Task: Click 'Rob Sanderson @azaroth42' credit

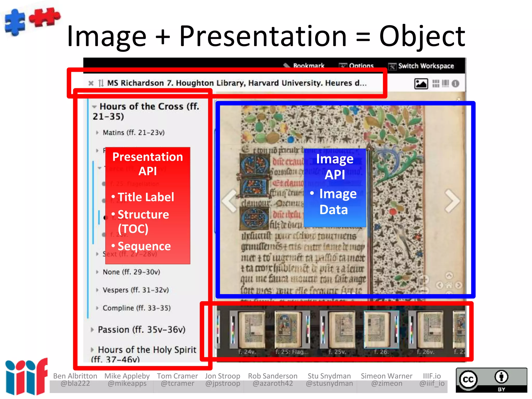Action: pos(273,380)
